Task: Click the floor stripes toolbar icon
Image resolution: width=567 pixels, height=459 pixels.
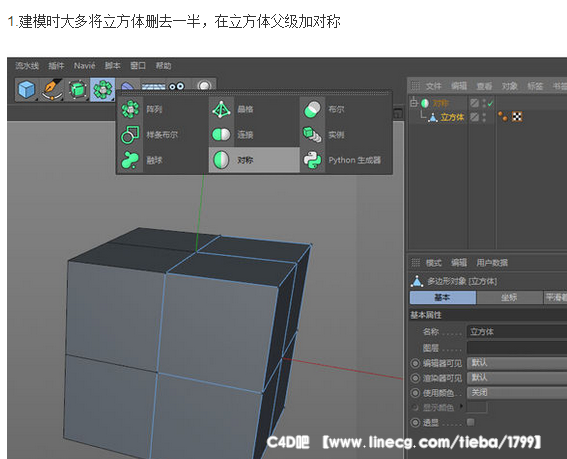Action: pos(153,86)
